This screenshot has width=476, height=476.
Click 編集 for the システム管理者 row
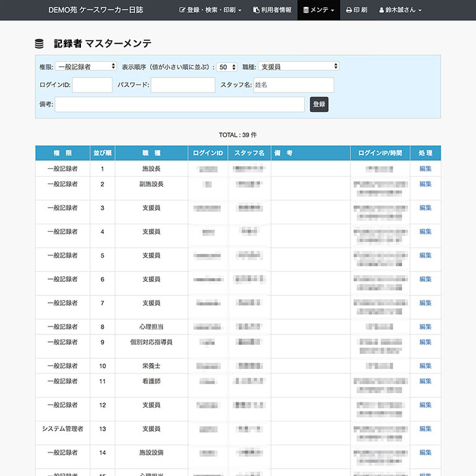[425, 429]
